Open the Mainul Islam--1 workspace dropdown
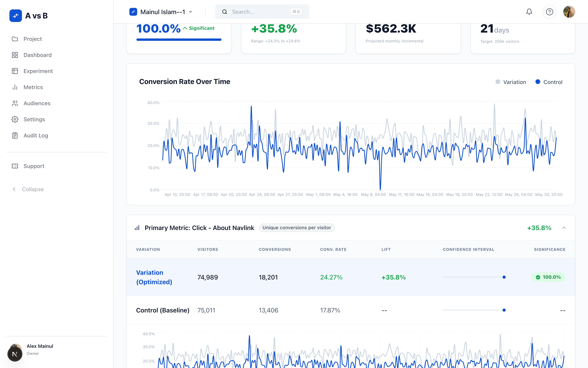The width and height of the screenshot is (588, 368). point(161,12)
